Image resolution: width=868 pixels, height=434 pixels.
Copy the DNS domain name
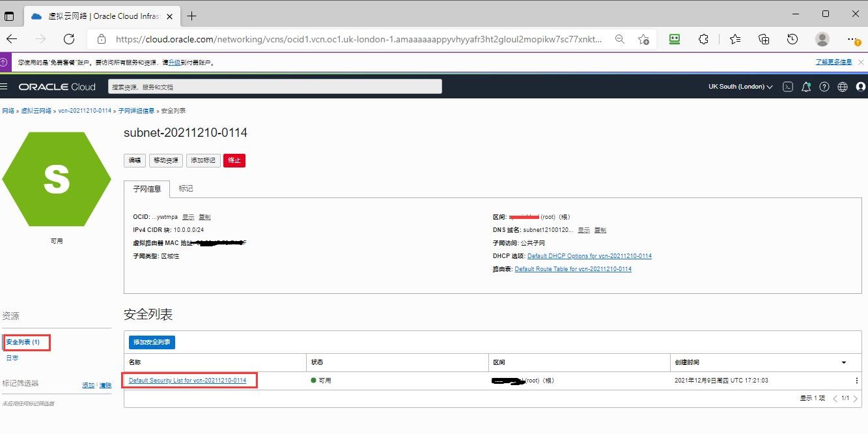point(600,230)
